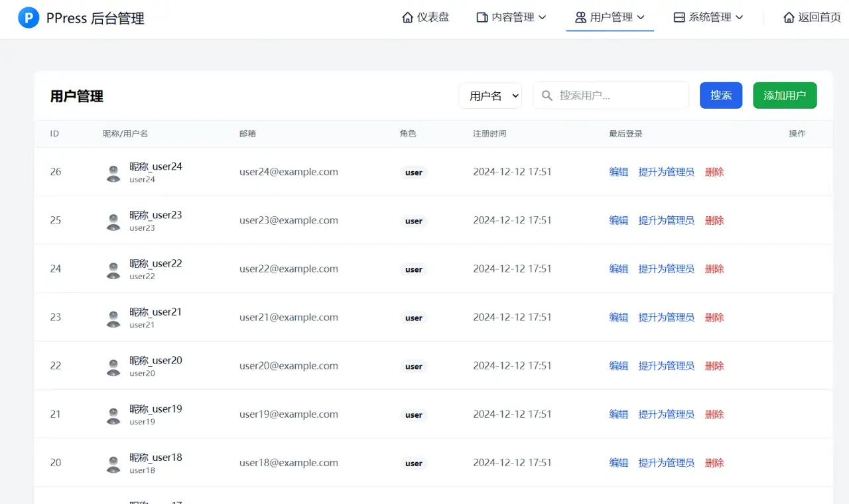Click the magnifier icon in the search box
Viewport: 849px width, 504px height.
point(546,95)
